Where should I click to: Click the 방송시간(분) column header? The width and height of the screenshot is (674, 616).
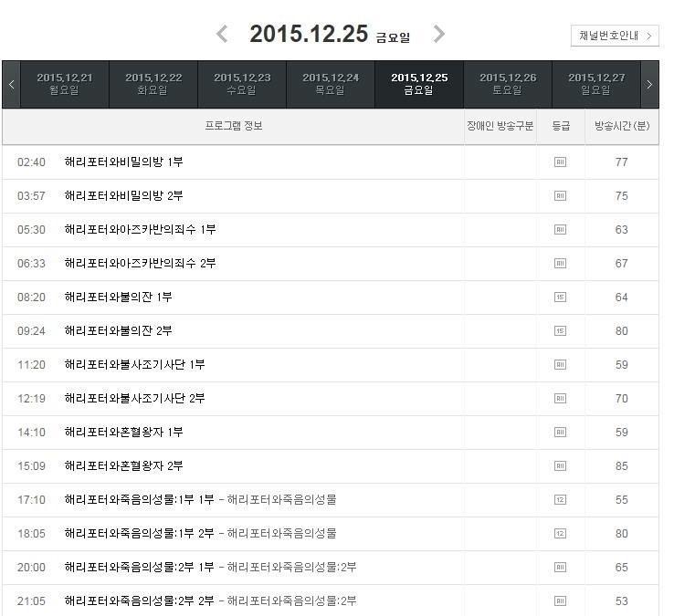pos(622,126)
